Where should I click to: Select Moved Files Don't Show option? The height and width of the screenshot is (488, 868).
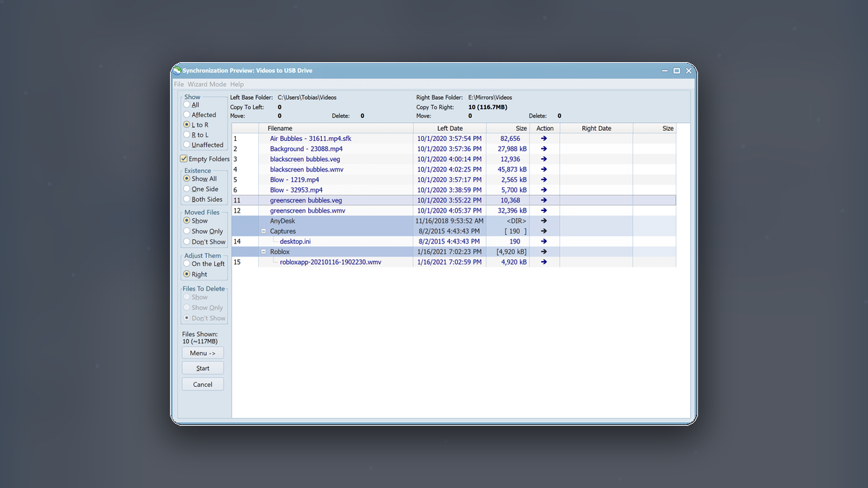(x=187, y=241)
